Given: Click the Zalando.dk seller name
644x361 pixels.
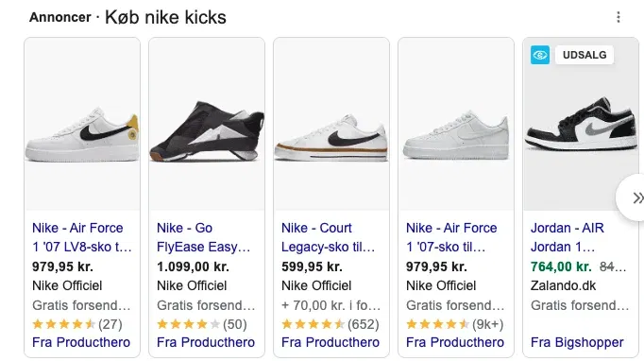Looking at the screenshot, I should tap(563, 285).
